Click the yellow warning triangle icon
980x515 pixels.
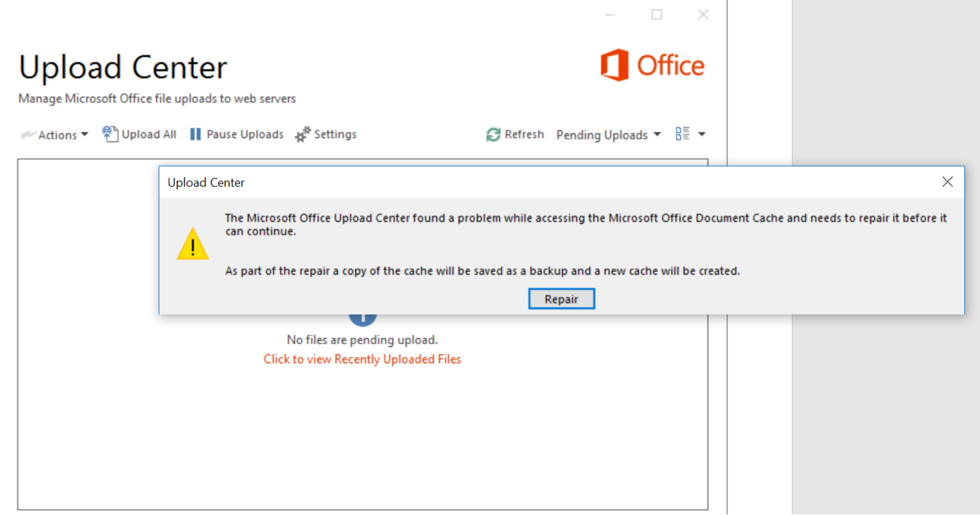(x=193, y=244)
